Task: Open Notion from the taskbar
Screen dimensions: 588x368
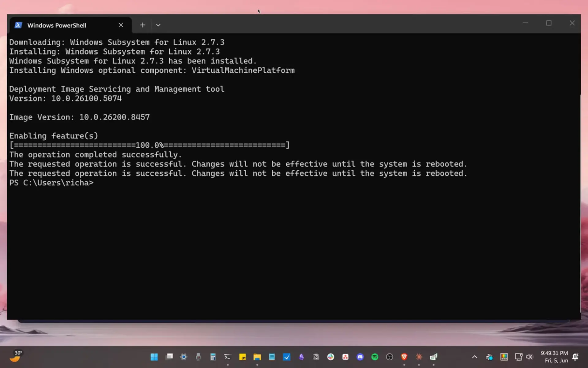Action: pos(316,357)
